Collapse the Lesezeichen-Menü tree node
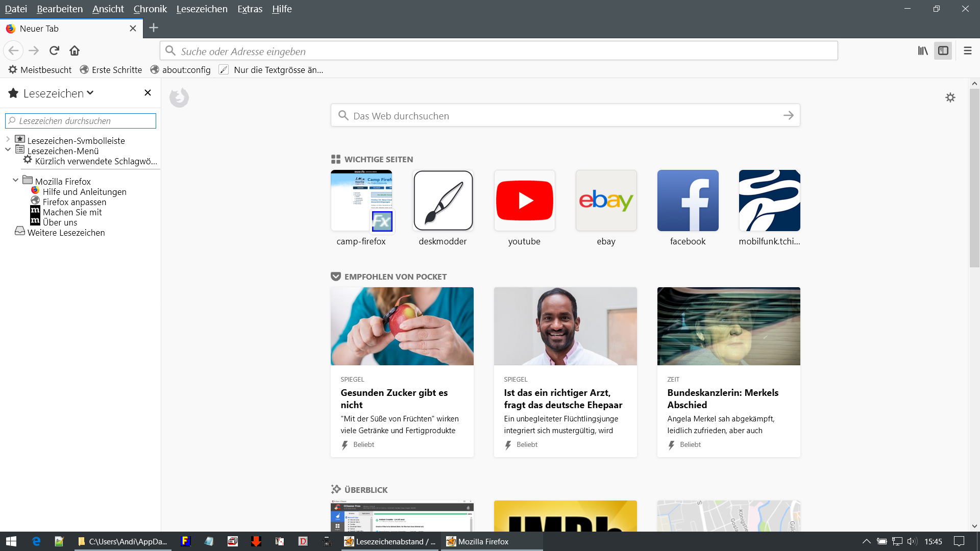 [8, 149]
